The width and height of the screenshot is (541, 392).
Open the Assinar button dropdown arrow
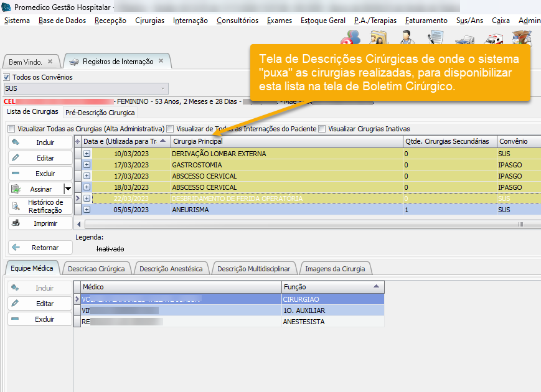pyautogui.click(x=68, y=189)
